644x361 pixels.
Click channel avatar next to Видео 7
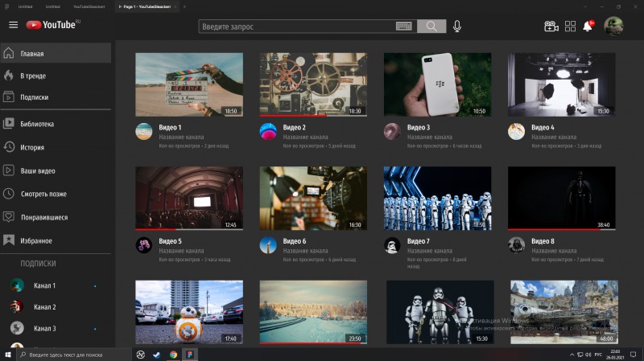[x=392, y=245]
